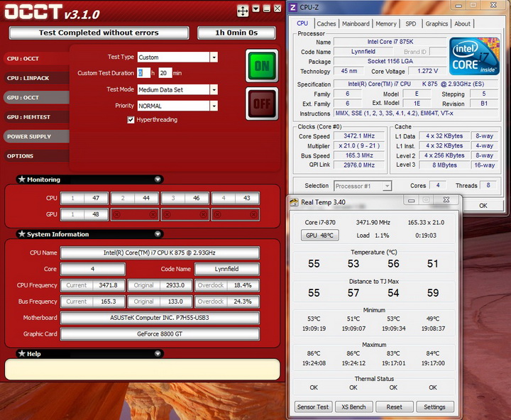
Task: Switch to the SPD tab in CPU-Z
Action: (411, 24)
